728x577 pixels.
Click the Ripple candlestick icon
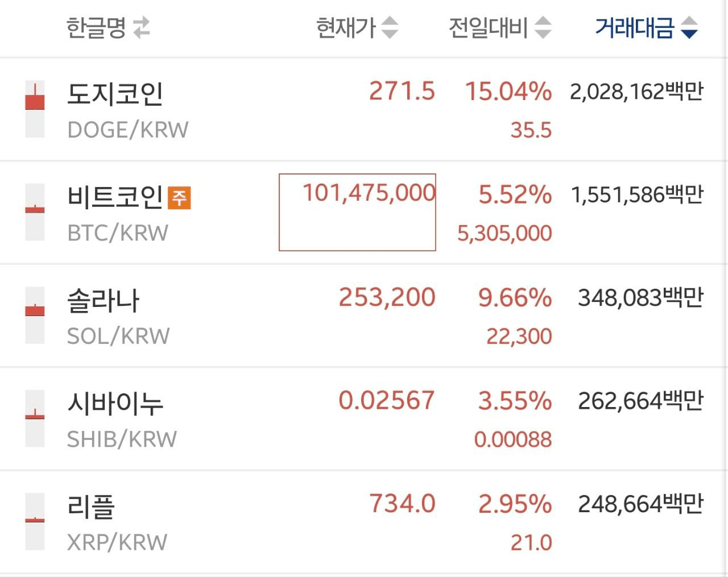click(35, 521)
